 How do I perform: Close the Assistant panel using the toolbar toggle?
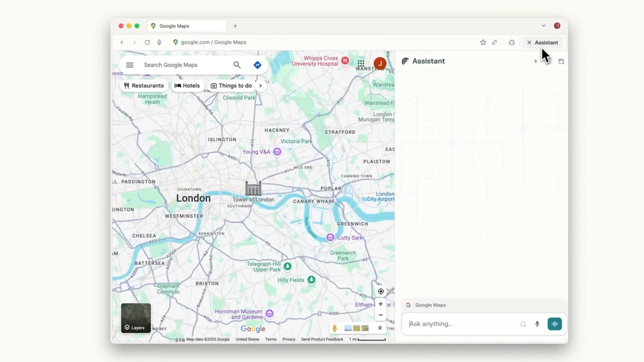coord(542,42)
